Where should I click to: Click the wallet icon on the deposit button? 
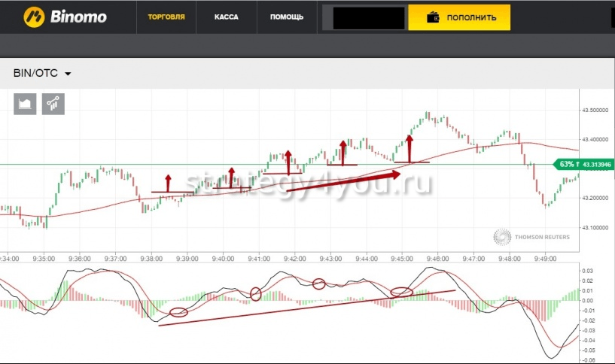coord(433,17)
